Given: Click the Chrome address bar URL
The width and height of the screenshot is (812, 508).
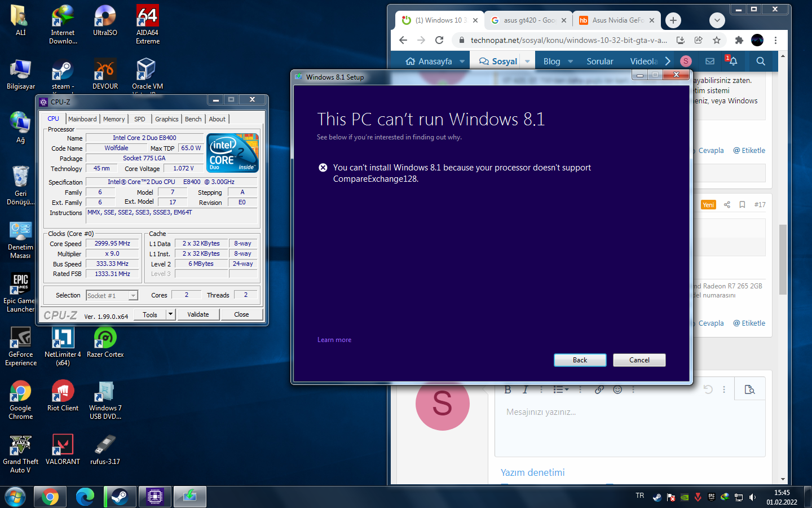Looking at the screenshot, I should (569, 40).
